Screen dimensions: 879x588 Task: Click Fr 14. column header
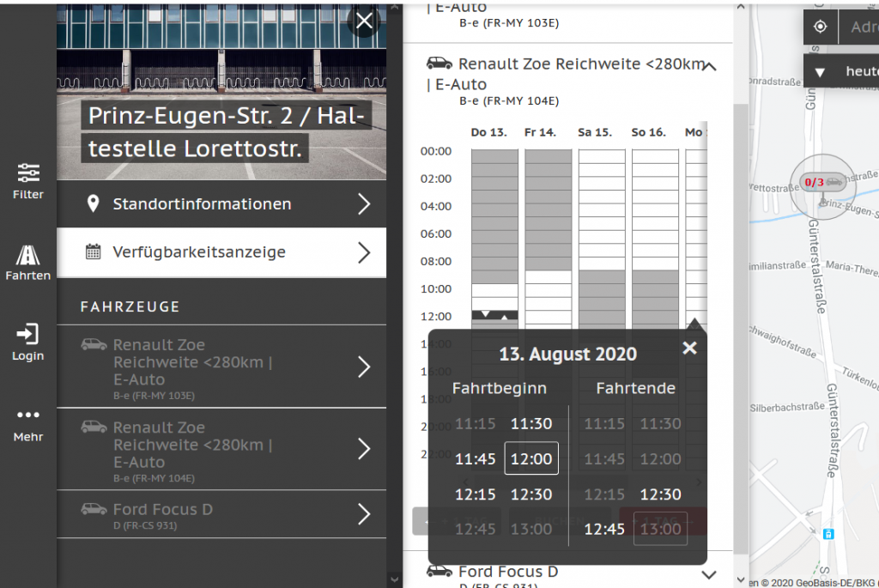(540, 132)
